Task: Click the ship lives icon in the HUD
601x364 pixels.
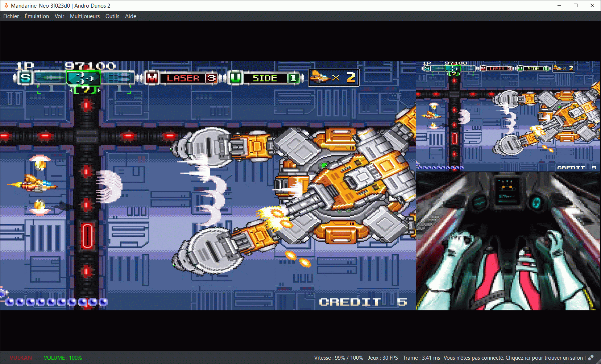Action: tap(319, 77)
